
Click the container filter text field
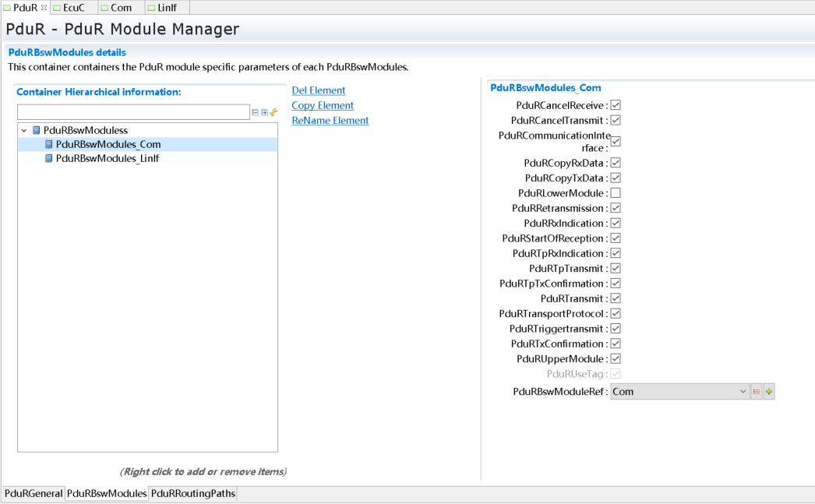(x=132, y=113)
